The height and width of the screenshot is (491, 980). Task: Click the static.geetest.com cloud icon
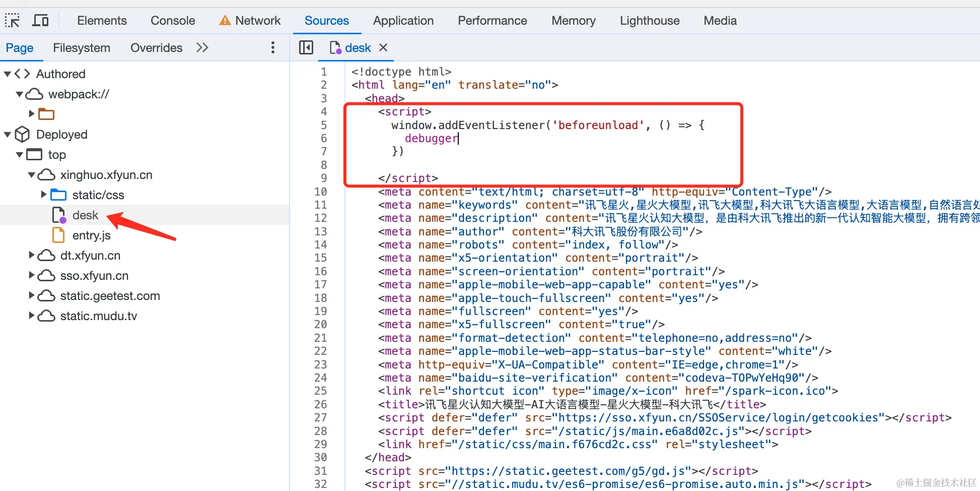pos(46,296)
